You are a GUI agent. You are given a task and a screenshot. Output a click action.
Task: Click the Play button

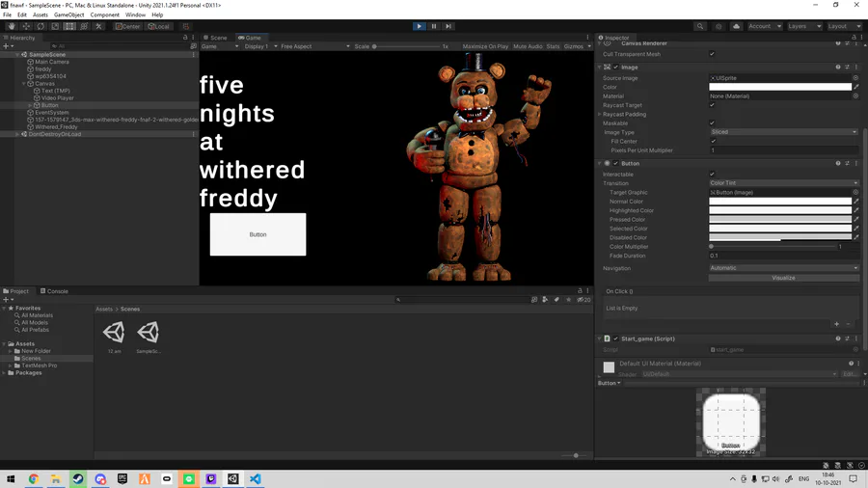pyautogui.click(x=420, y=26)
